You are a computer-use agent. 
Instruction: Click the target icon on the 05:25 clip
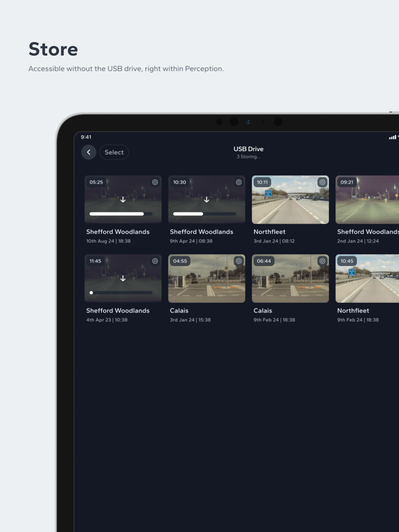(155, 182)
